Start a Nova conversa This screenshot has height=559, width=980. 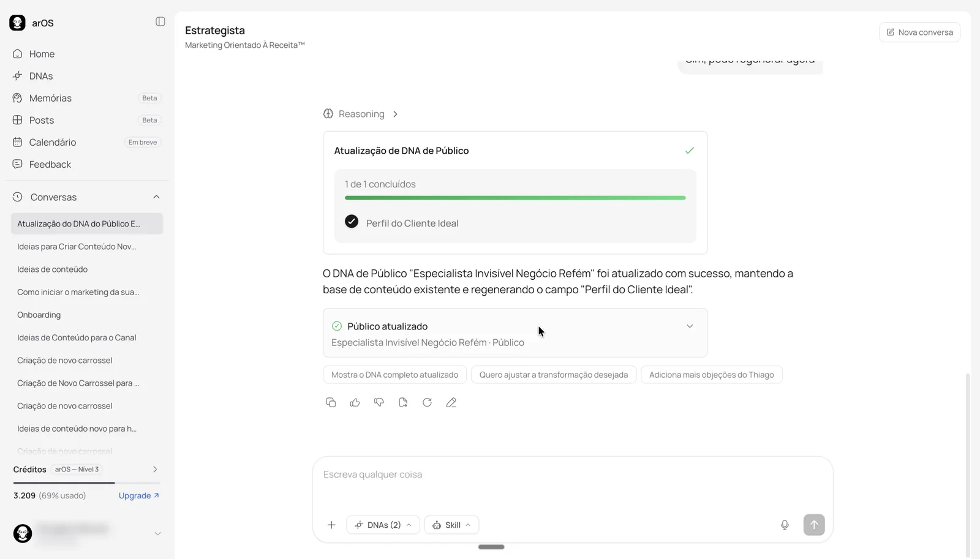[919, 32]
